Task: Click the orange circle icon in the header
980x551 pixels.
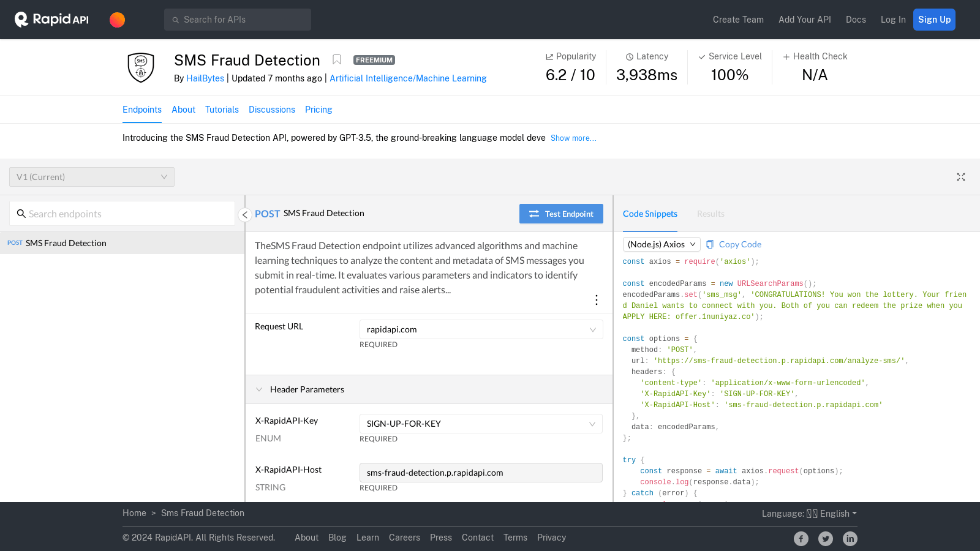Action: [117, 20]
